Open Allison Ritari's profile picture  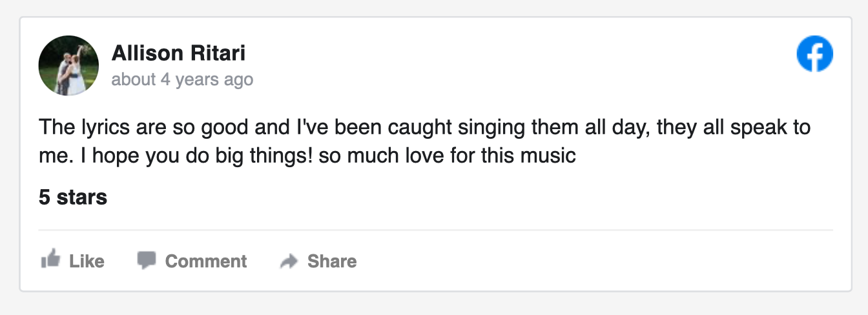(x=68, y=65)
